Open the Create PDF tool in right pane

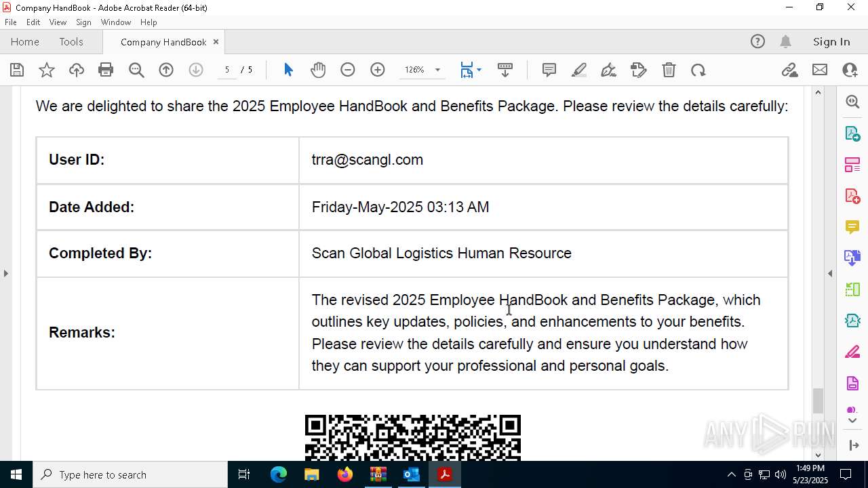[x=852, y=196]
